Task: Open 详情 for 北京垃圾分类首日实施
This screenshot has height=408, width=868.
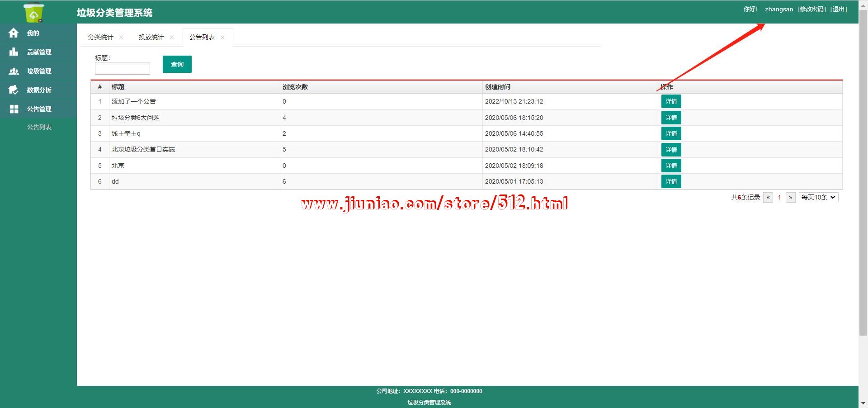Action: point(671,150)
